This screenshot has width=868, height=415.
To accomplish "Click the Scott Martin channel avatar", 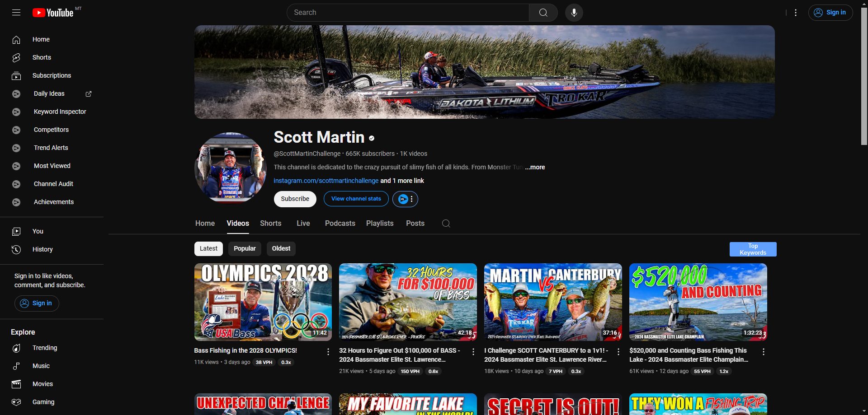I will coord(231,168).
